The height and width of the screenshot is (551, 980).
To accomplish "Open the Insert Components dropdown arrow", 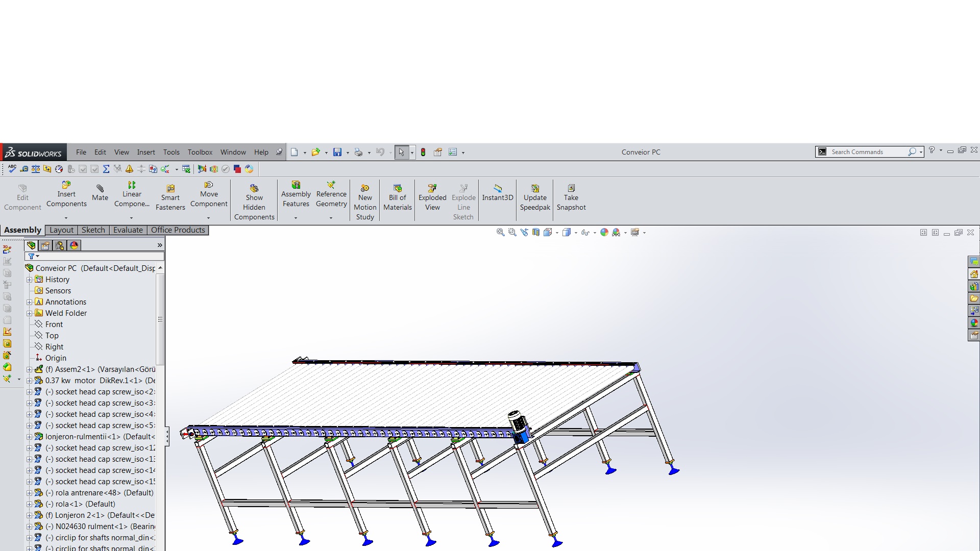I will 66,218.
